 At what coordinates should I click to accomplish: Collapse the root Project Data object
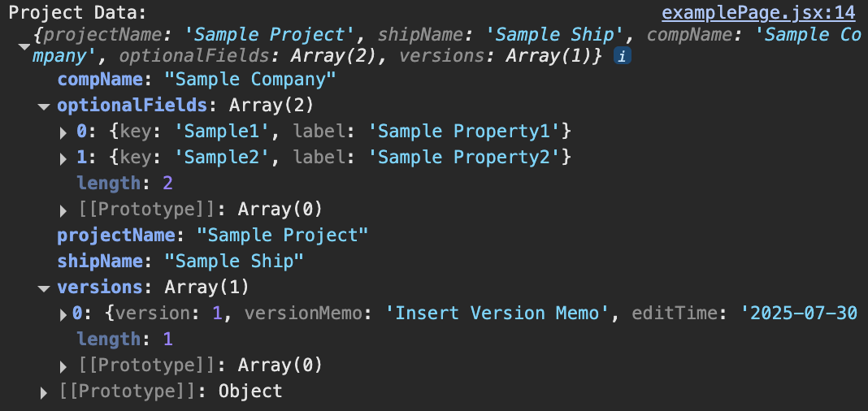pos(23,46)
